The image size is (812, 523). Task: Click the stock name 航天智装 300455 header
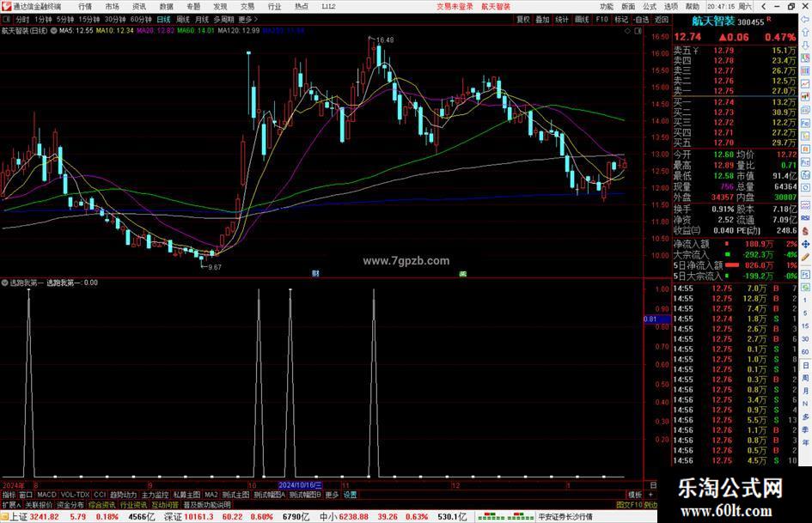[x=728, y=21]
